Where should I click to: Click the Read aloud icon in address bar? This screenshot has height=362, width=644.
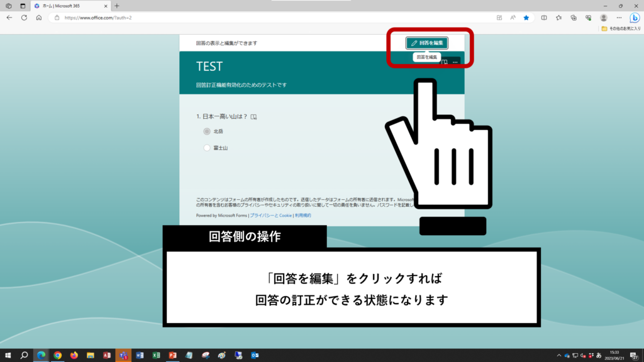click(513, 18)
